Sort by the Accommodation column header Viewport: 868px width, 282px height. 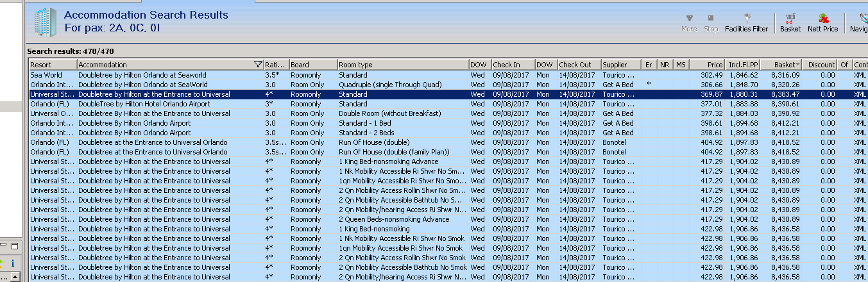coord(170,65)
